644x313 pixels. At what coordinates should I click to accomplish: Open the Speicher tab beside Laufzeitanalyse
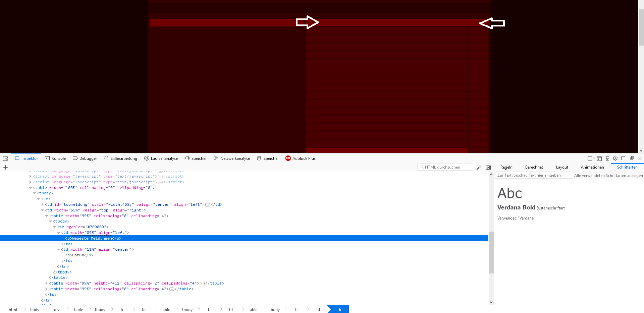coord(196,159)
